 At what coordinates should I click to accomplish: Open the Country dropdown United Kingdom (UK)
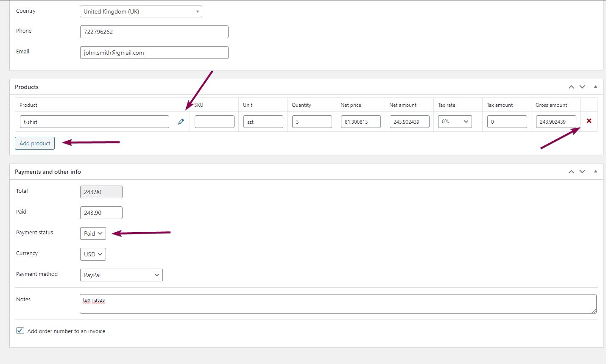tap(141, 11)
